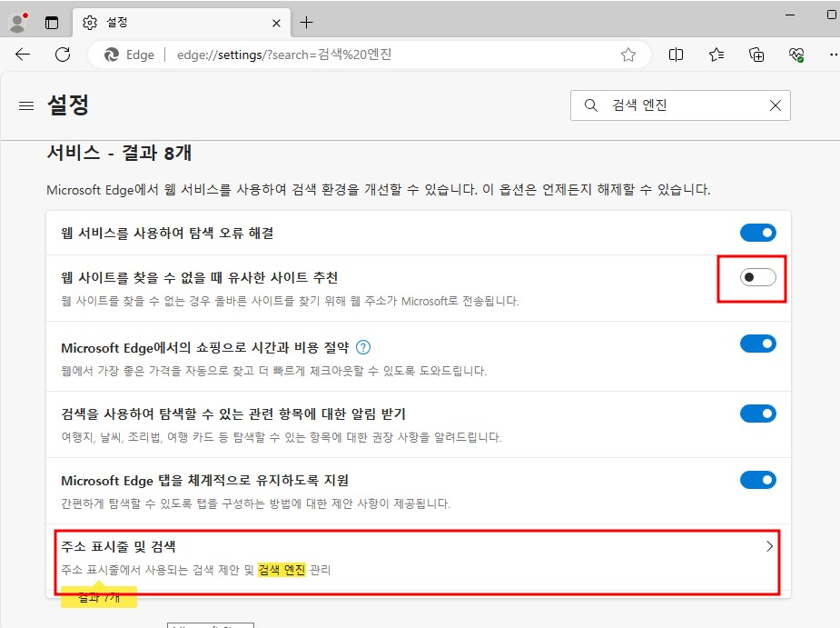
Task: Click the 서비스 - 결과 8개 heading
Action: click(x=119, y=153)
